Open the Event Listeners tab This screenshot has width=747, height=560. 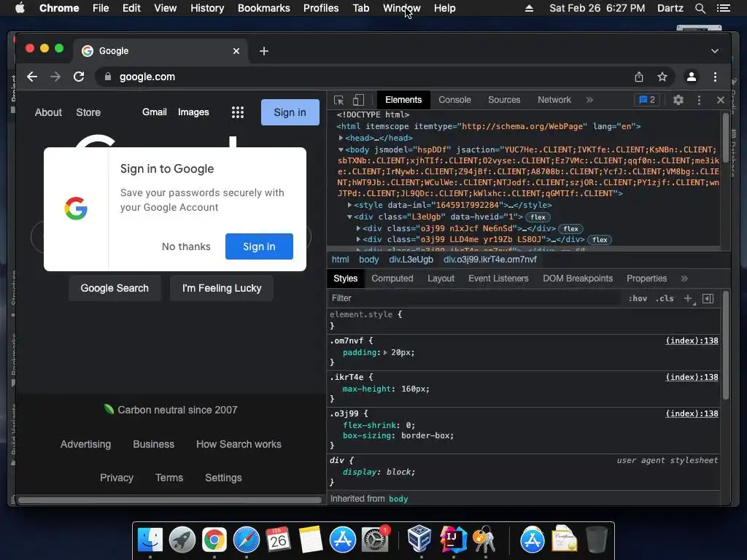(x=498, y=279)
